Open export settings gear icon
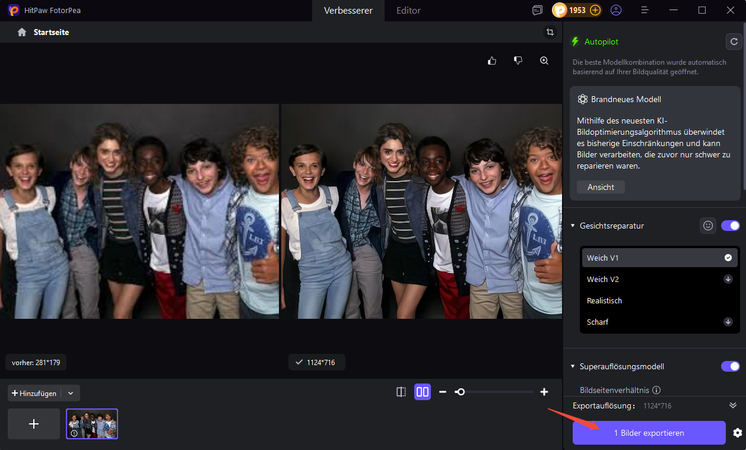Image resolution: width=746 pixels, height=450 pixels. pos(737,433)
